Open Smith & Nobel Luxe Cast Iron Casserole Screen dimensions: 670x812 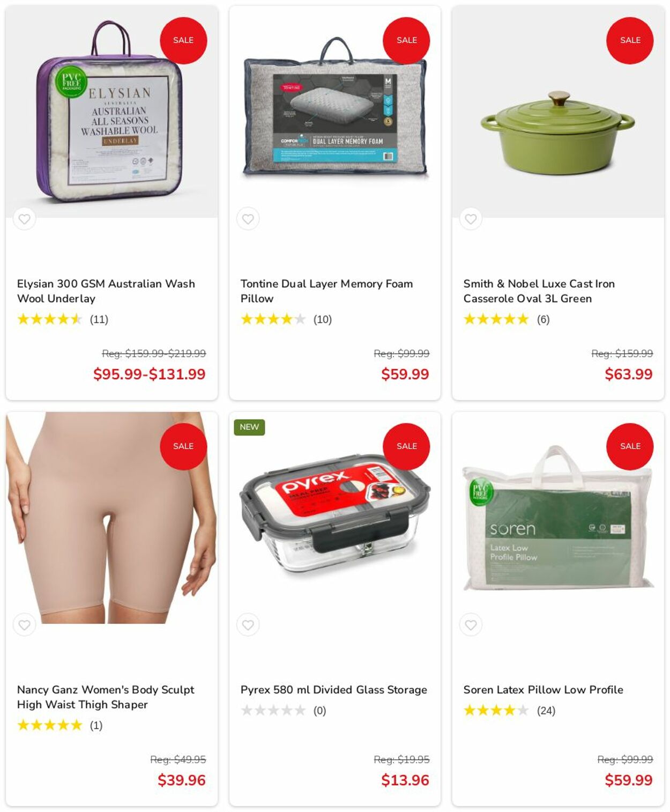click(x=539, y=291)
